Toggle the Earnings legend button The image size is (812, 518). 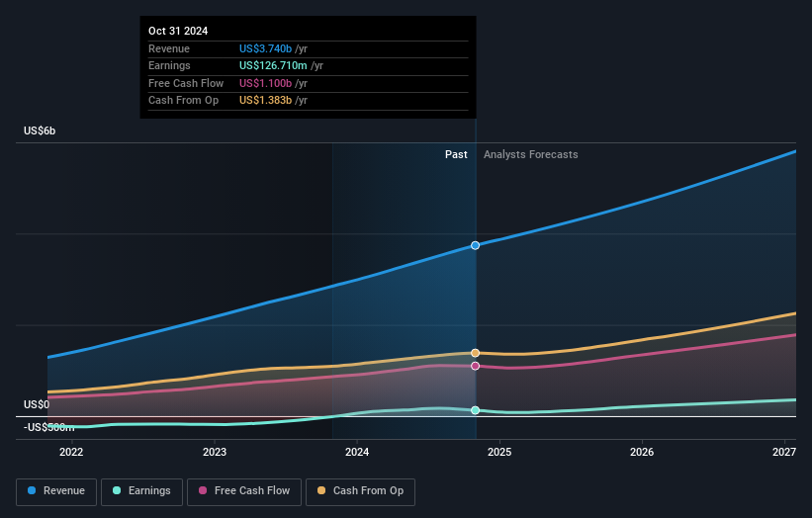click(141, 491)
